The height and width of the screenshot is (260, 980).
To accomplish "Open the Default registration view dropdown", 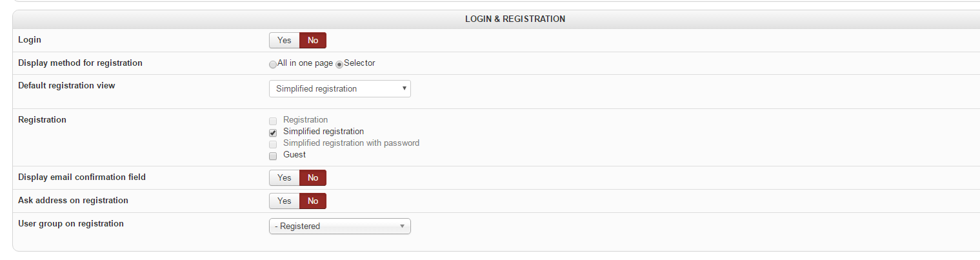I will [x=339, y=88].
